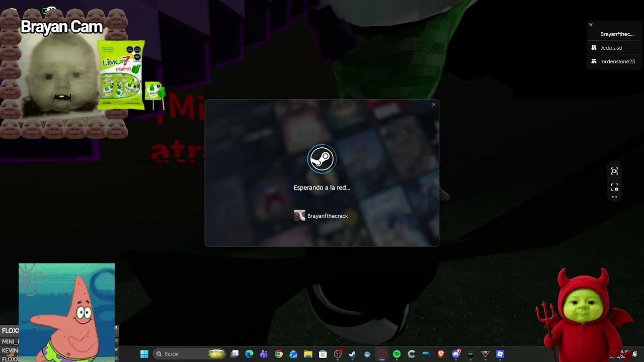Click the Steam logo in the dialog
The image size is (644, 362).
click(x=321, y=159)
